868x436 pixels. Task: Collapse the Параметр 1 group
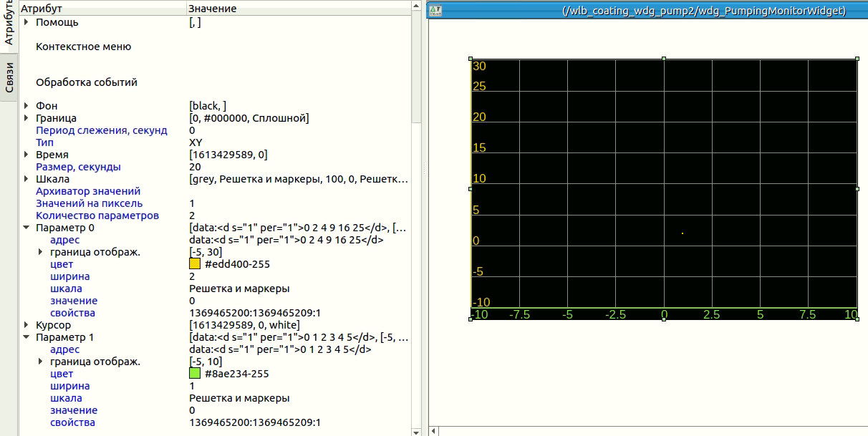pos(26,337)
